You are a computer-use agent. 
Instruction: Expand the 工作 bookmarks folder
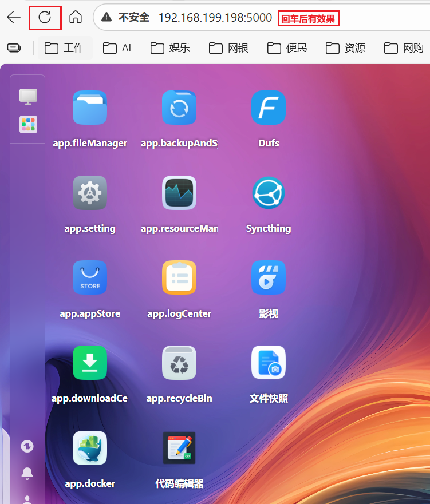65,48
